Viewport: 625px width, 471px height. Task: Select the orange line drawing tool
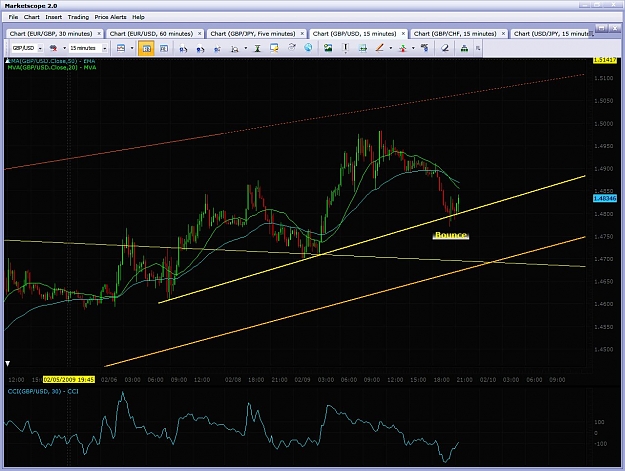pos(379,48)
